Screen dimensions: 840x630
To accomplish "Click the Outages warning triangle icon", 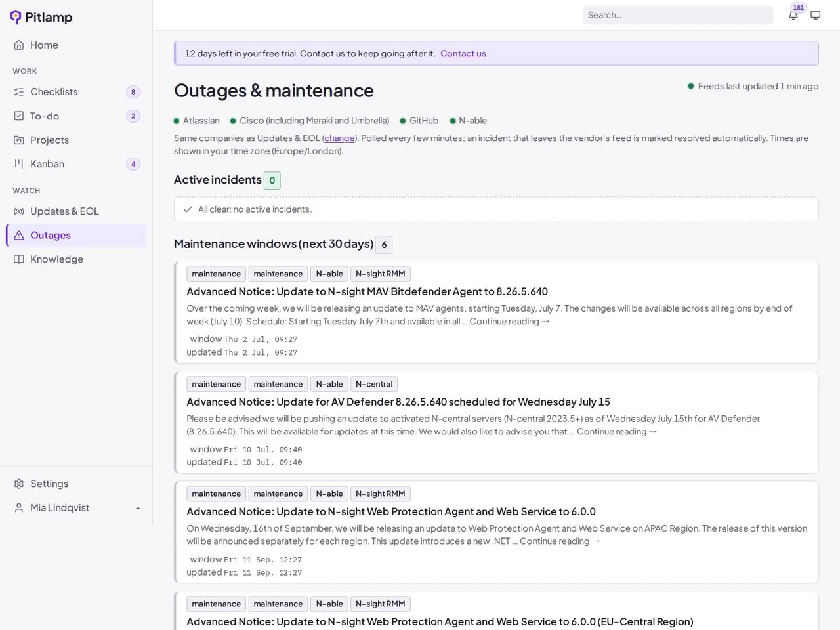I will tap(19, 235).
